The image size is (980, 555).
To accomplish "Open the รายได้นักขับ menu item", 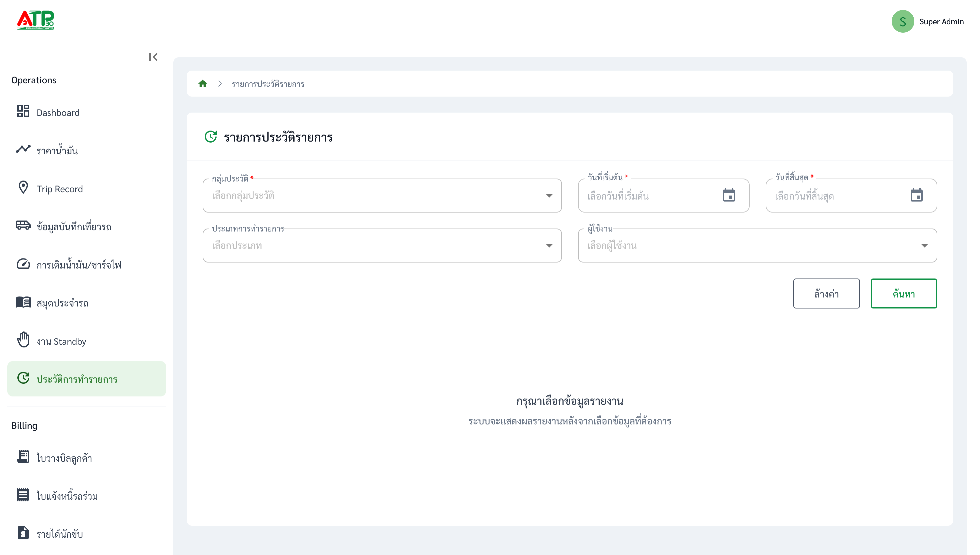I will pos(87,534).
